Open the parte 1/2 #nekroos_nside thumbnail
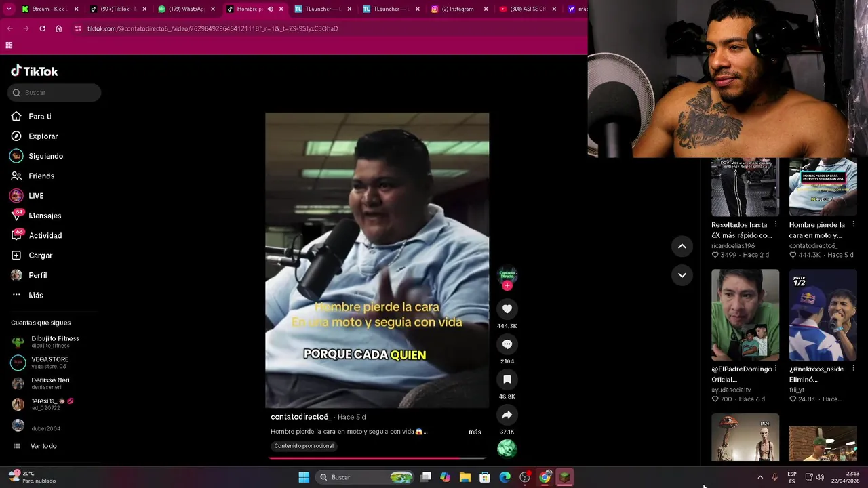 pyautogui.click(x=823, y=315)
